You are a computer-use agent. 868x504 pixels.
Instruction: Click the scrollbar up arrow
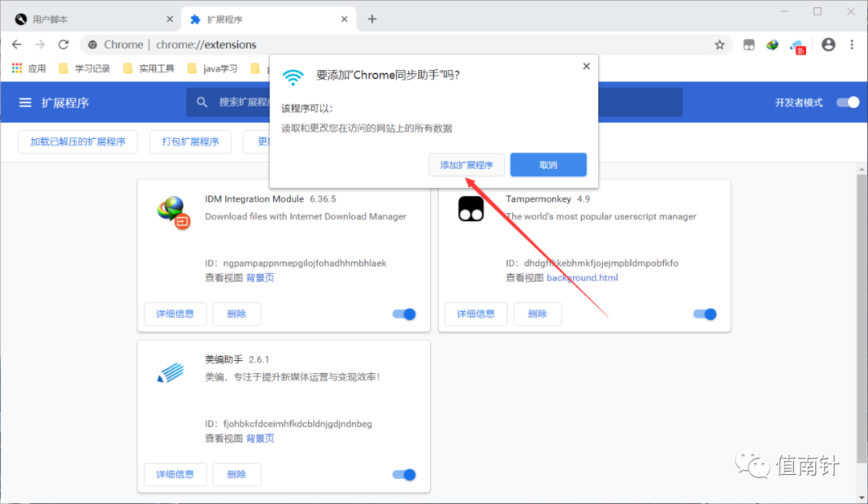862,169
